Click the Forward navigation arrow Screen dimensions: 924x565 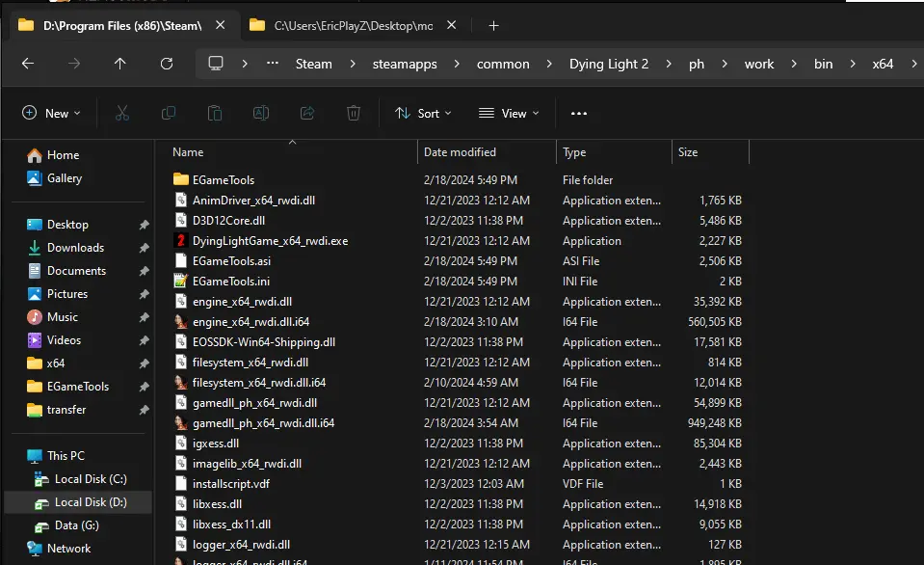pyautogui.click(x=73, y=64)
